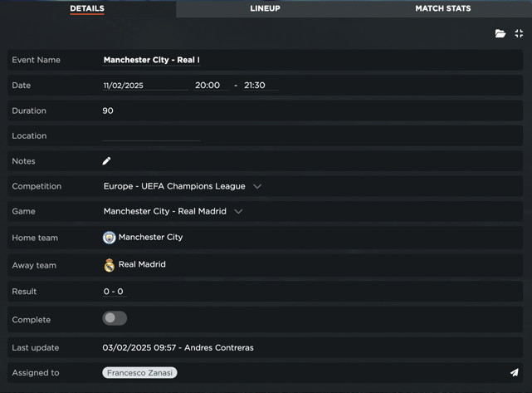
Task: Click the date field 11/02/2025
Action: coord(145,86)
